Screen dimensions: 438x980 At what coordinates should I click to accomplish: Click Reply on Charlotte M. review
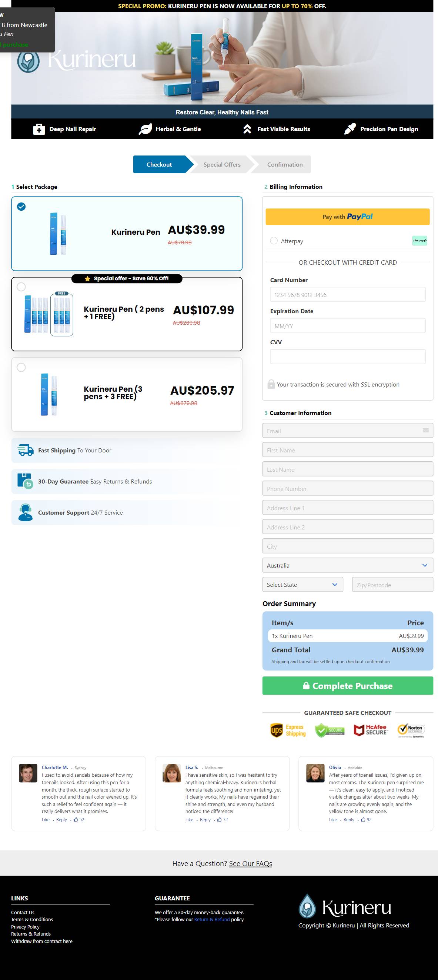coord(62,819)
